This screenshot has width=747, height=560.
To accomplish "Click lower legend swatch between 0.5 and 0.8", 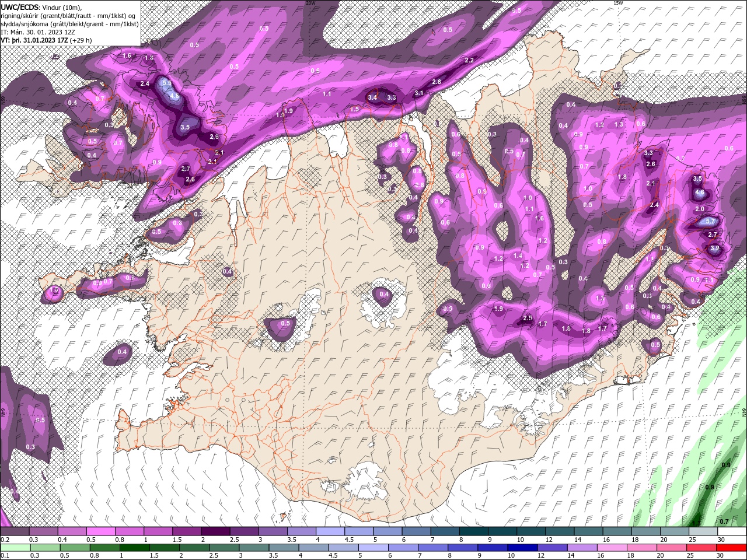I will 75,548.
